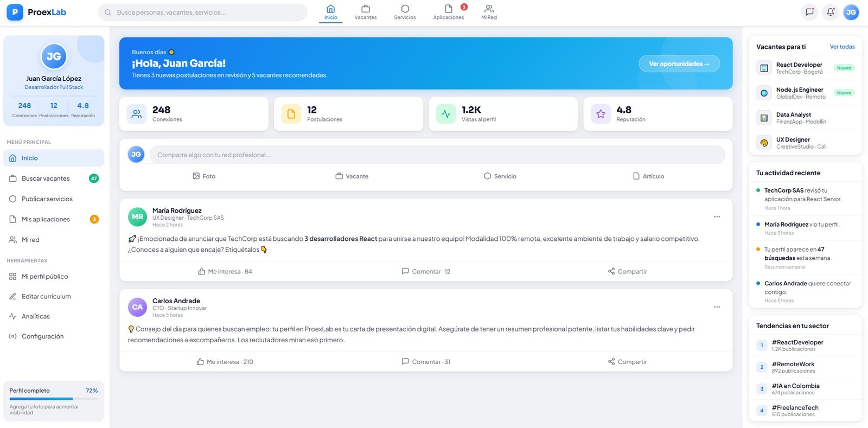
Task: Open the notifications bell
Action: coord(831,12)
